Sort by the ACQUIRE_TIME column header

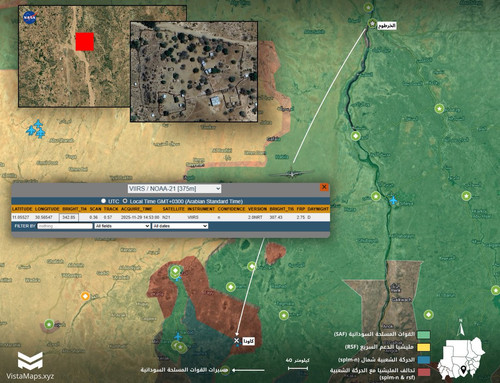tap(137, 209)
